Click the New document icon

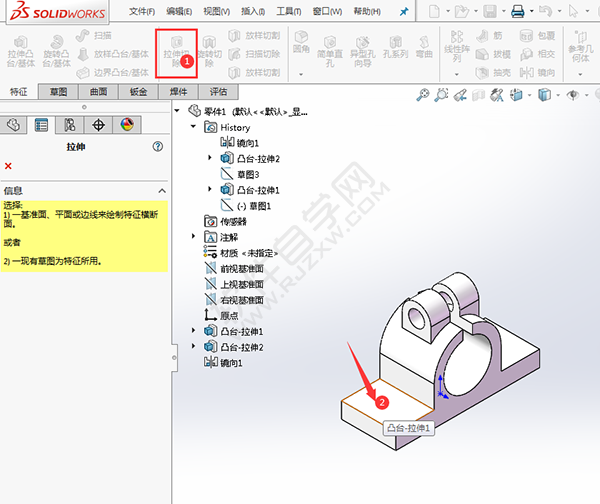pyautogui.click(x=434, y=11)
